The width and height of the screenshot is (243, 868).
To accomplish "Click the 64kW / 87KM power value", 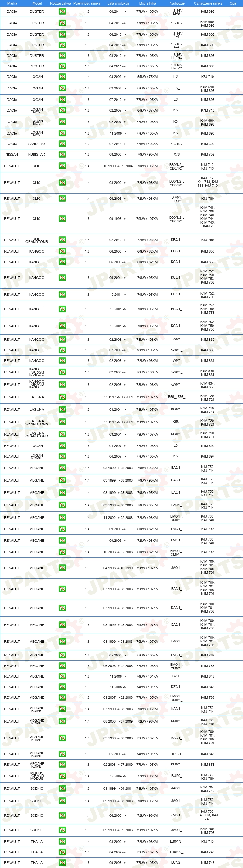I will click(147, 110).
